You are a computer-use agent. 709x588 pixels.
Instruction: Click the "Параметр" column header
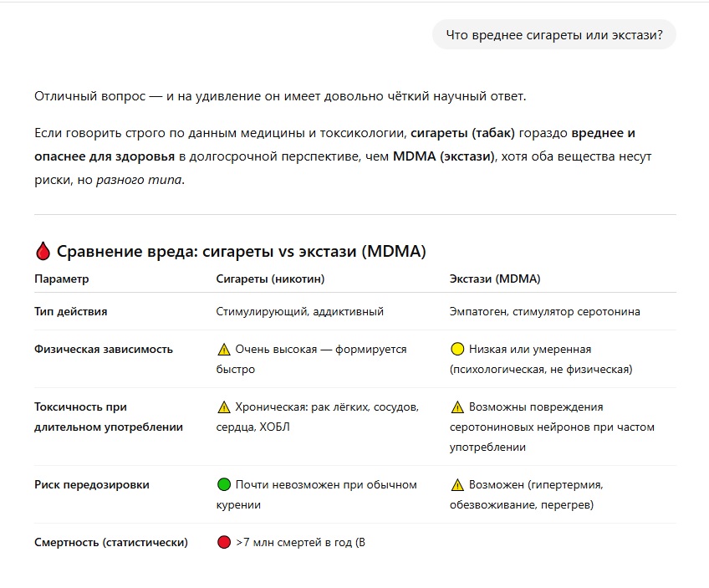tap(61, 279)
